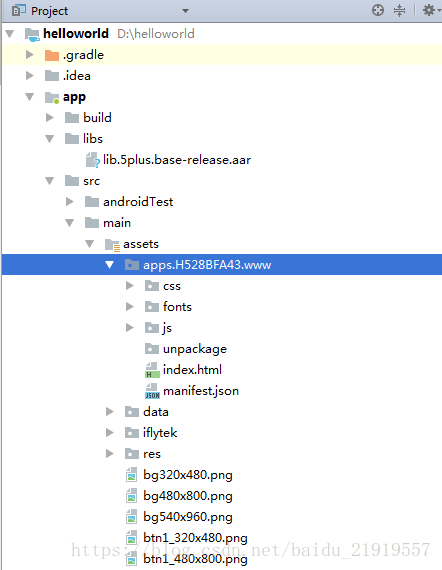Expand the css folder arrow

(130, 286)
